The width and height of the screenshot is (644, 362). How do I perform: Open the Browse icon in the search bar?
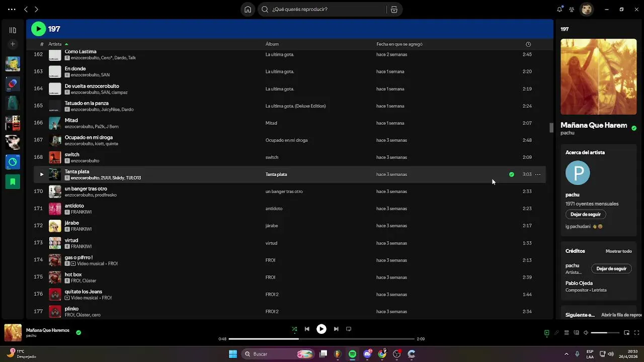(394, 9)
